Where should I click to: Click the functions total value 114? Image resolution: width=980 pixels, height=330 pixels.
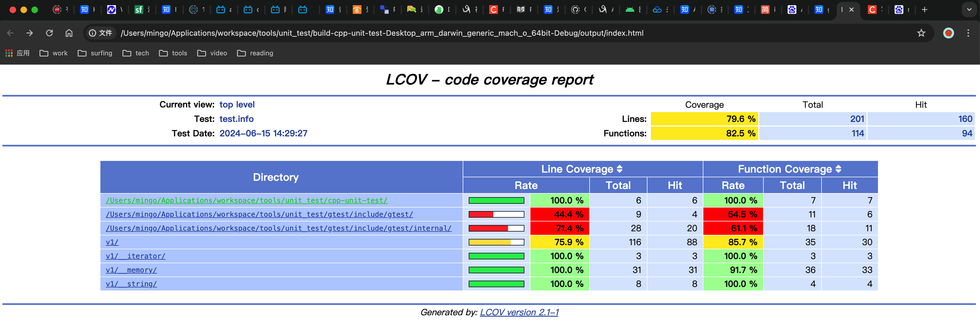pos(858,133)
